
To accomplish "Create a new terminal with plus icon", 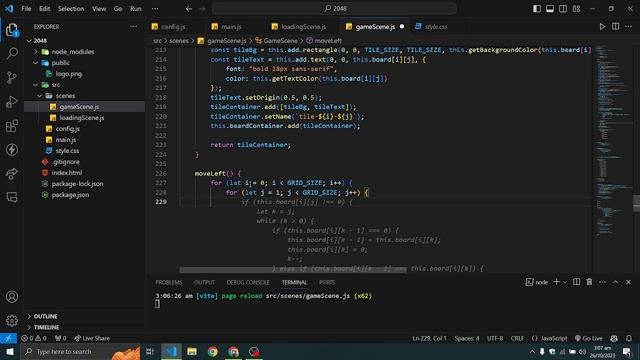I will [x=556, y=282].
